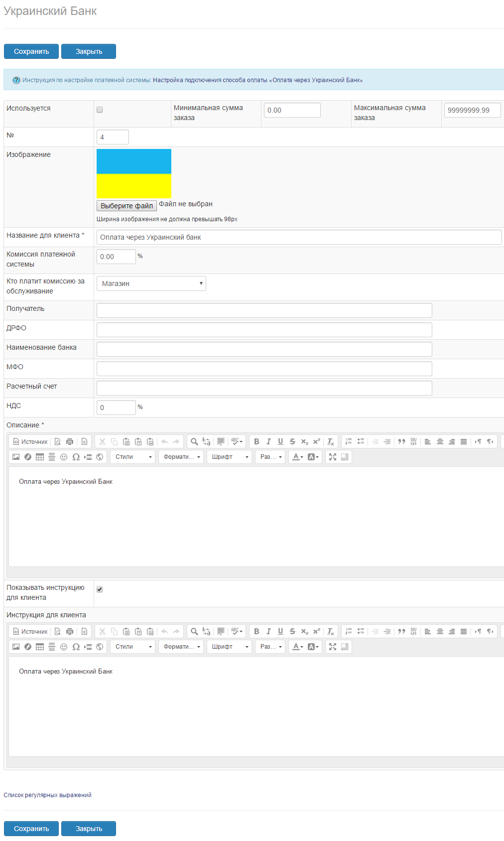Insert table in the Описание editor
This screenshot has width=504, height=841.
click(x=40, y=457)
